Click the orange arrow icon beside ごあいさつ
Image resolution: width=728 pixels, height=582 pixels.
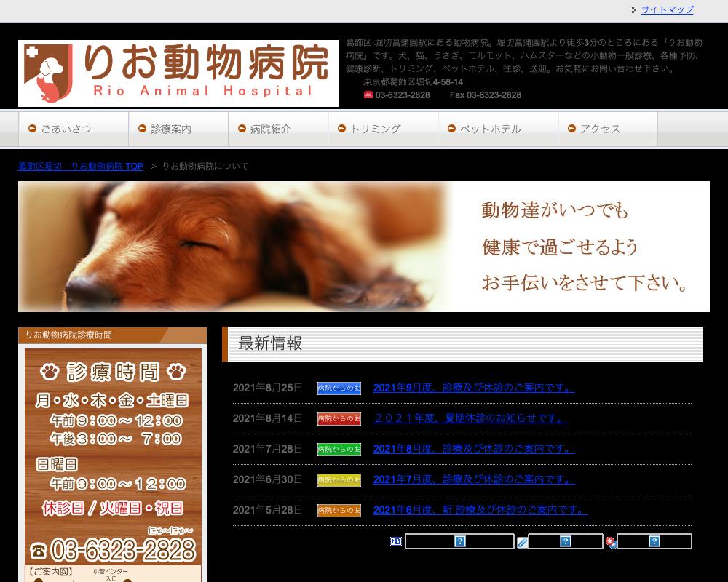pyautogui.click(x=31, y=129)
